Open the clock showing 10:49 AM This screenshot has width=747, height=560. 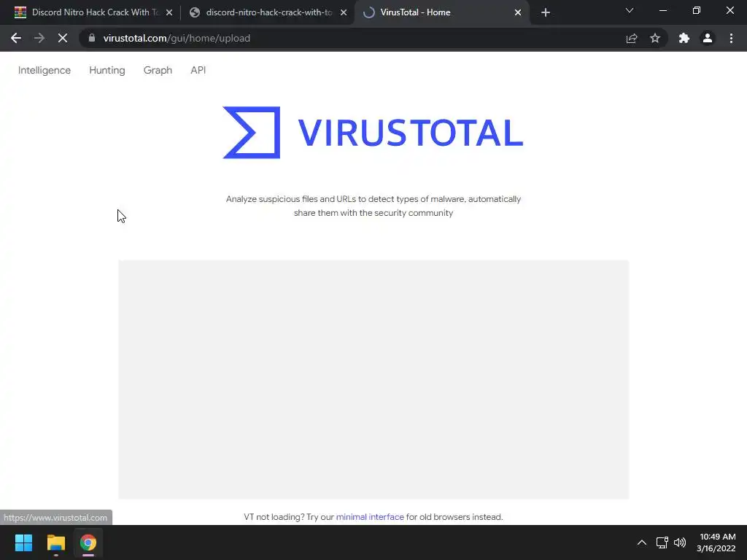click(x=716, y=542)
